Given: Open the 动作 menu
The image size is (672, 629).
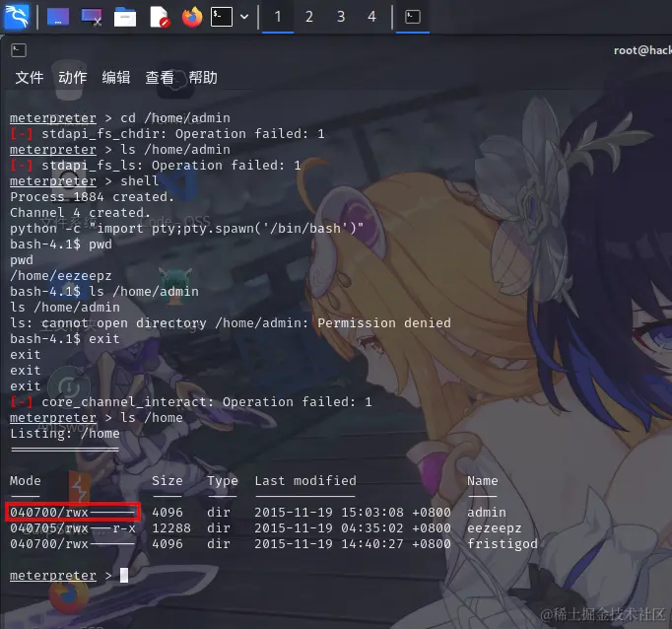Looking at the screenshot, I should [73, 78].
